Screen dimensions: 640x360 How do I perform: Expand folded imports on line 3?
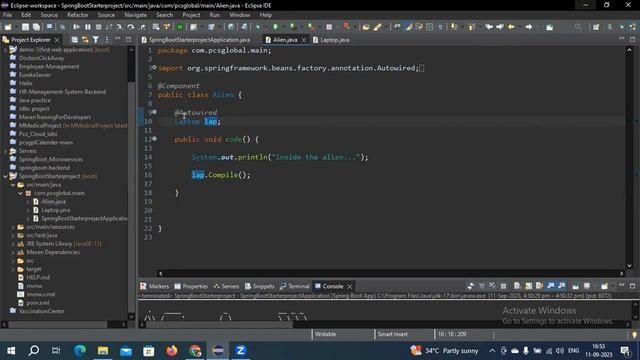[154, 68]
